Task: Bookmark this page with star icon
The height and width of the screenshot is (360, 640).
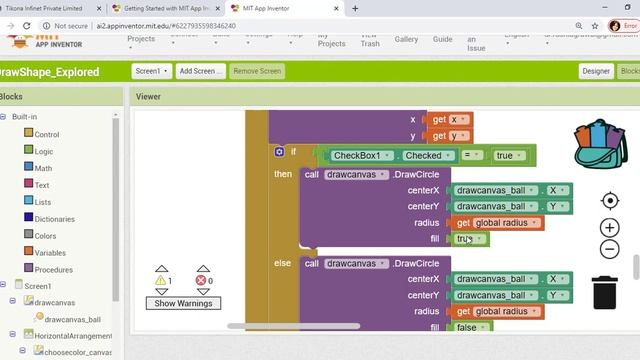Action: click(595, 26)
